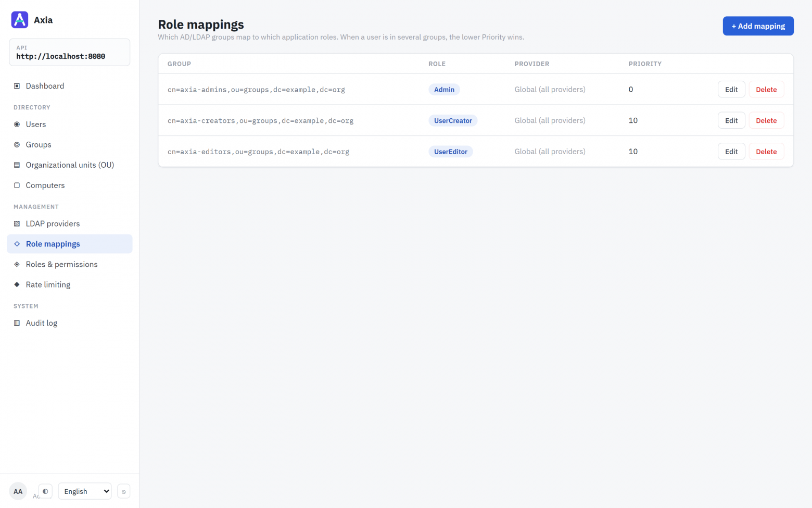812x508 pixels.
Task: Edit the axia-editors mapping
Action: (x=731, y=152)
